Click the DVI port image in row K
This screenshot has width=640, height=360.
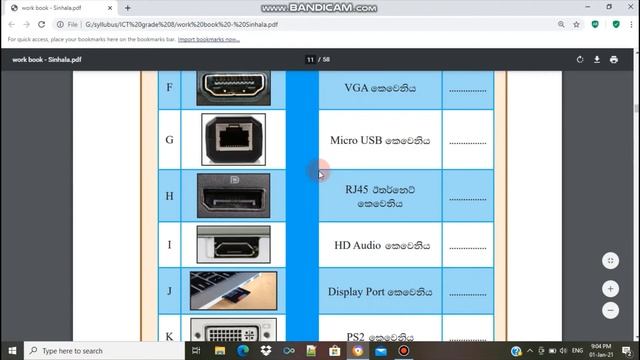tap(233, 330)
